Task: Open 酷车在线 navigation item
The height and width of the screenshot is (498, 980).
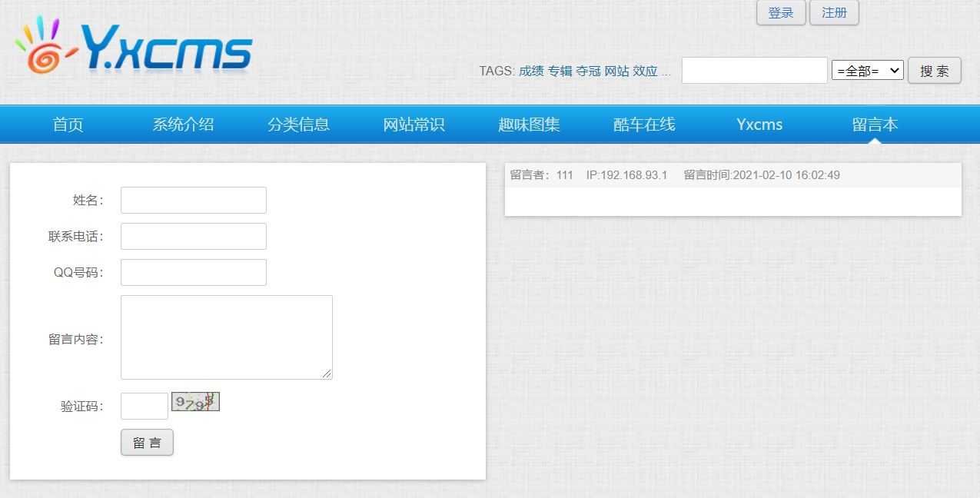Action: click(644, 124)
